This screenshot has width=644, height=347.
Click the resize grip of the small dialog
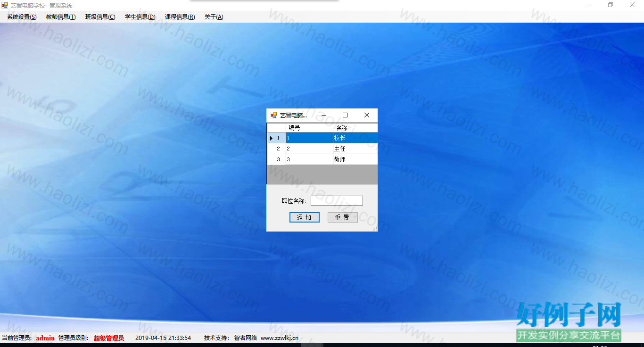[x=375, y=229]
